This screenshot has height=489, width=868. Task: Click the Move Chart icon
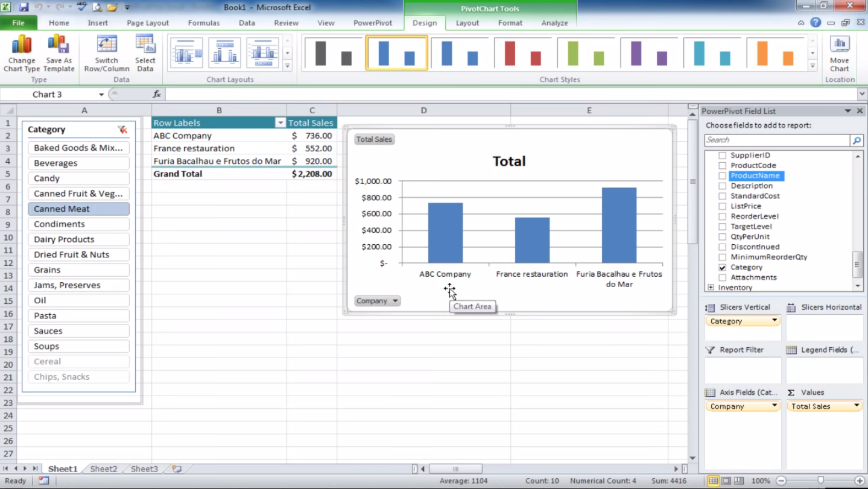(839, 53)
